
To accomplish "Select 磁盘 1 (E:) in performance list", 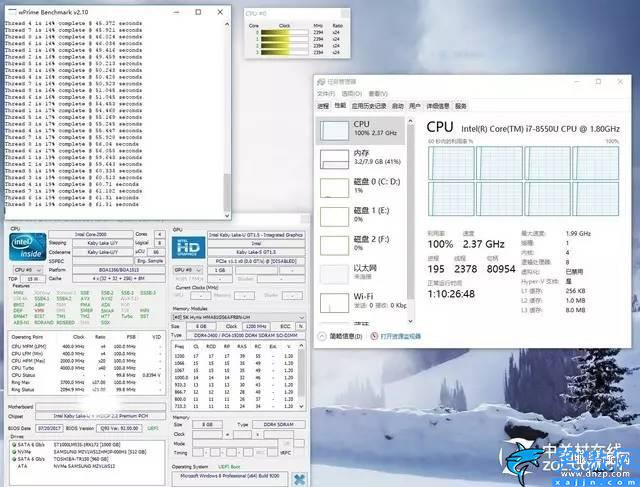I will click(360, 216).
